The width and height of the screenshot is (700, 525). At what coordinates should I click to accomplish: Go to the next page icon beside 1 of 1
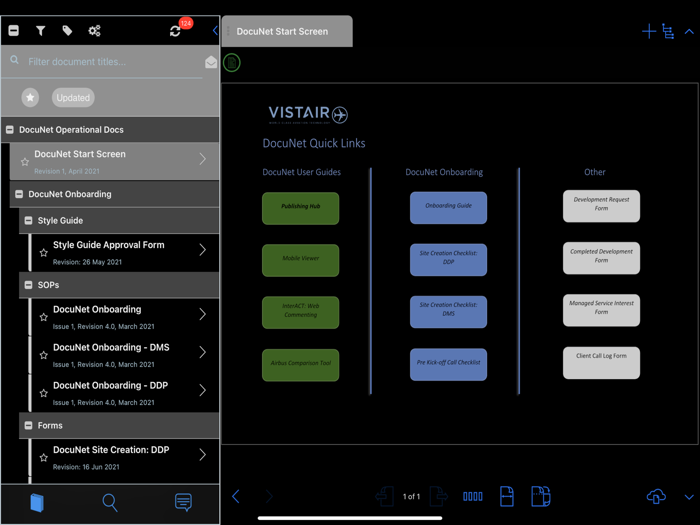point(439,496)
